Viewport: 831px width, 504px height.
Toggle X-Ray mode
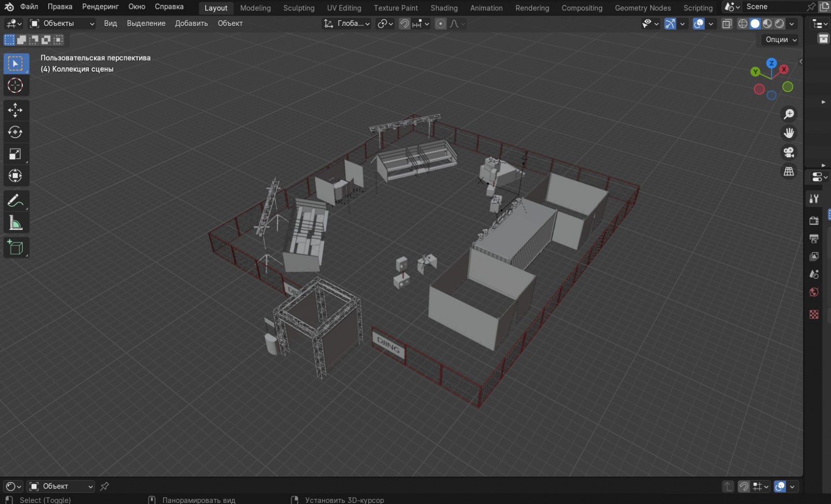click(727, 23)
